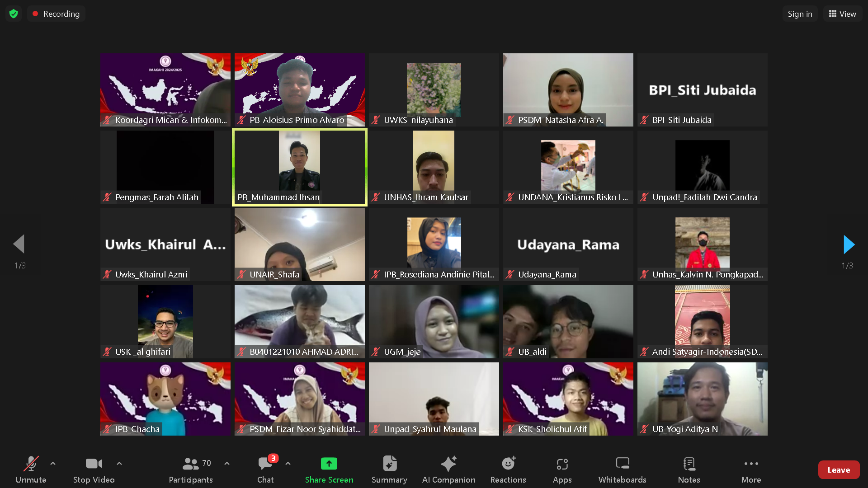Open the More options menu
Viewport: 868px width, 488px height.
[751, 464]
